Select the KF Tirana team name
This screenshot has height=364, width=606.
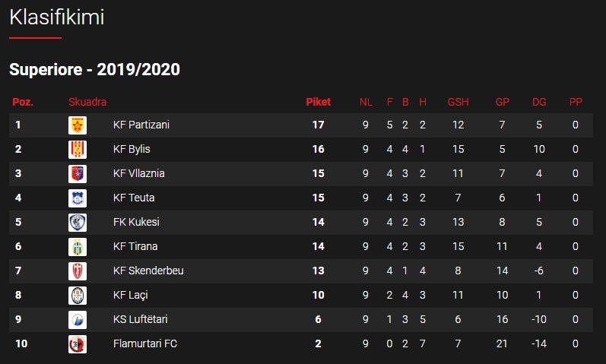[135, 246]
